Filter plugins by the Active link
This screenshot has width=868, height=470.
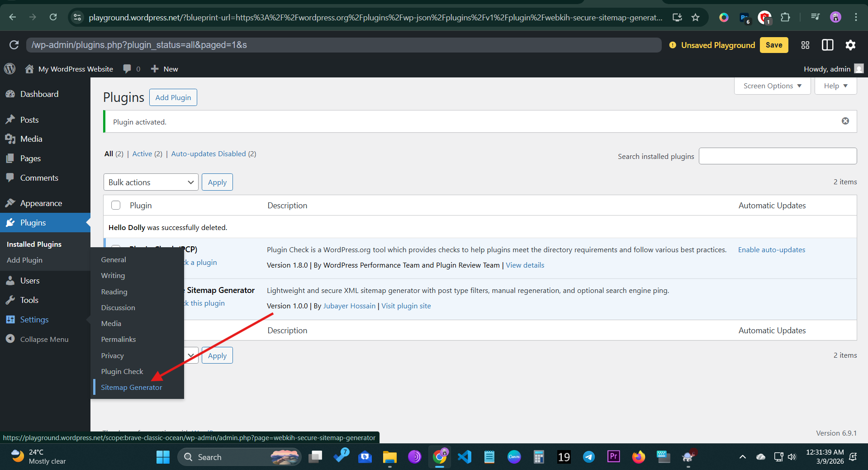[x=142, y=153]
